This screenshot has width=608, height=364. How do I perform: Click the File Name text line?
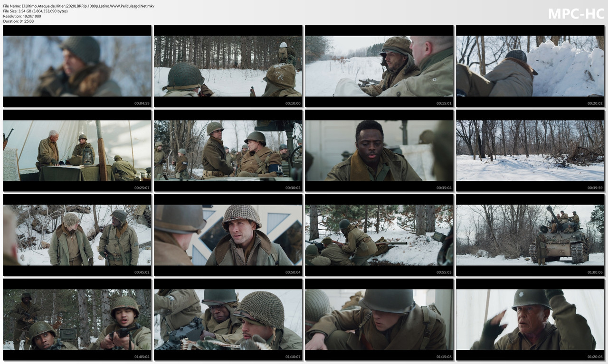pos(78,6)
